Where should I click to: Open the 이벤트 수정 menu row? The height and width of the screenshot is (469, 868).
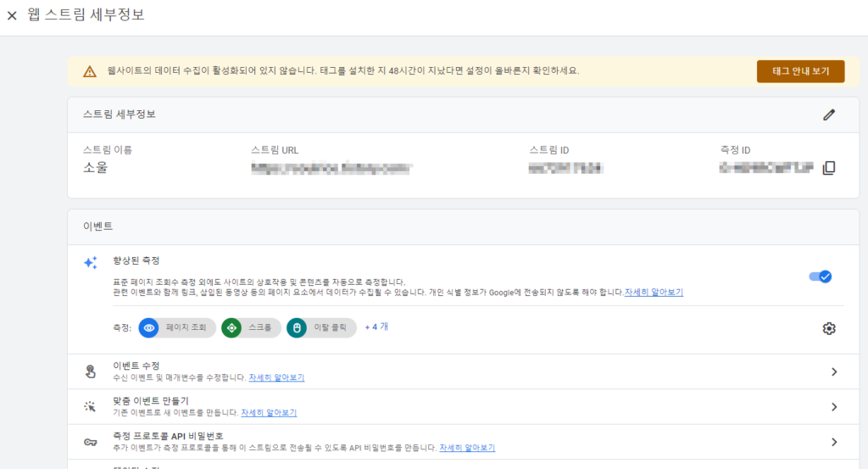click(464, 371)
